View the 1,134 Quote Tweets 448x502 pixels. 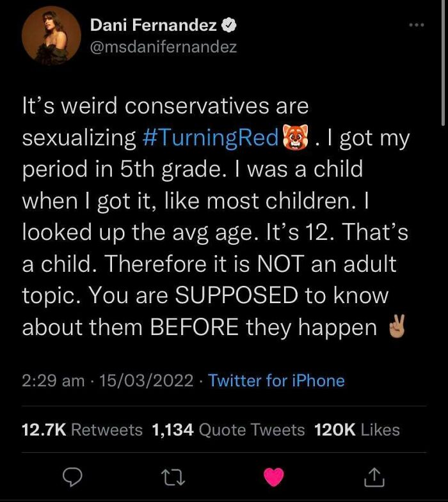click(228, 430)
